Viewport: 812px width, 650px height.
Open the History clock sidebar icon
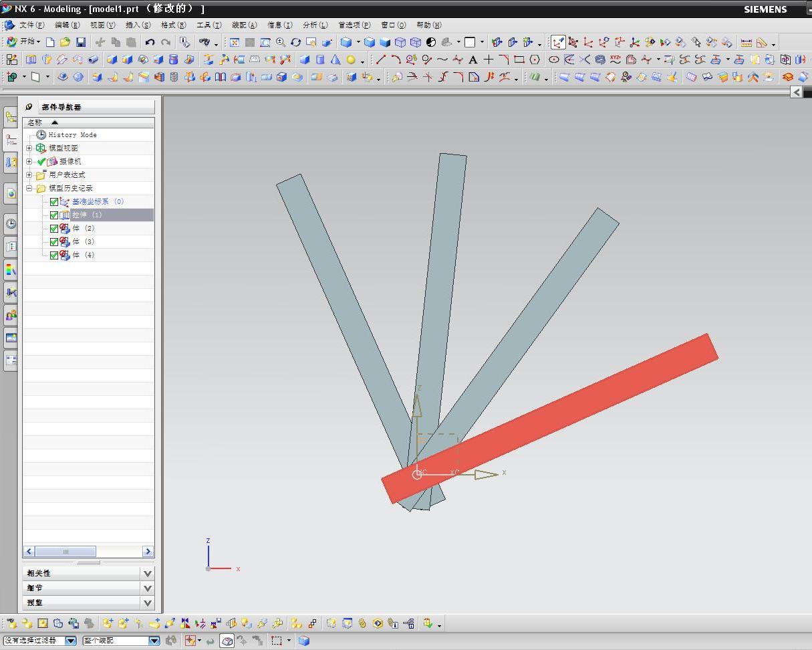point(11,223)
